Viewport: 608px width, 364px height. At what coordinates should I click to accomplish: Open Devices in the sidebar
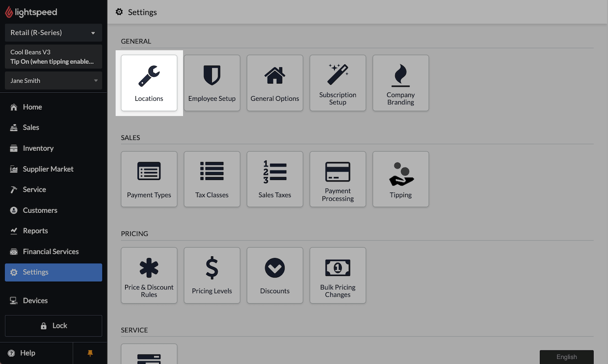pyautogui.click(x=53, y=301)
